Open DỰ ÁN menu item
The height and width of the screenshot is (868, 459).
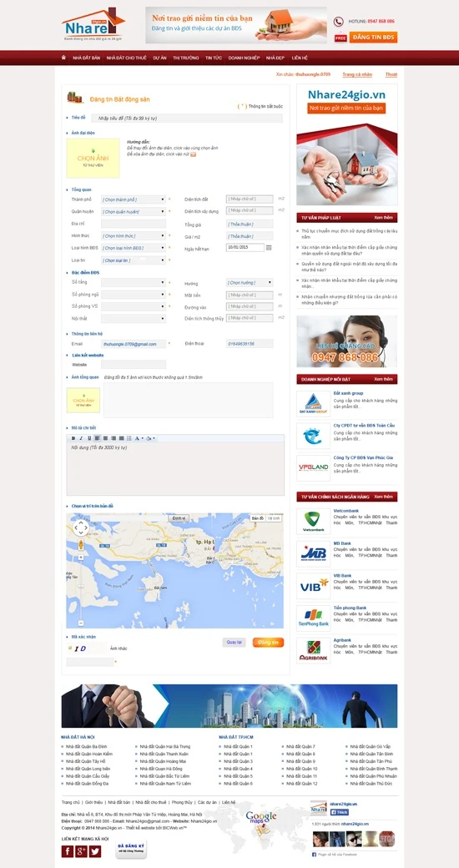tap(160, 58)
